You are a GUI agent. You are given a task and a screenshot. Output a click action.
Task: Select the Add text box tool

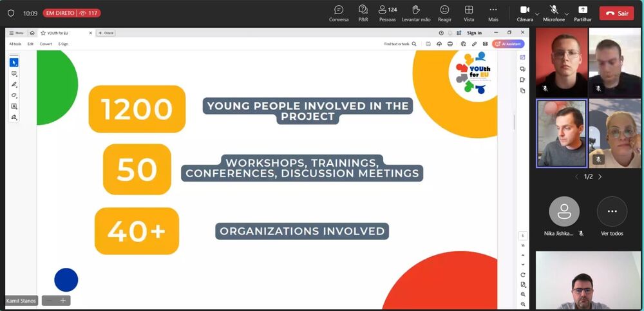[x=14, y=106]
